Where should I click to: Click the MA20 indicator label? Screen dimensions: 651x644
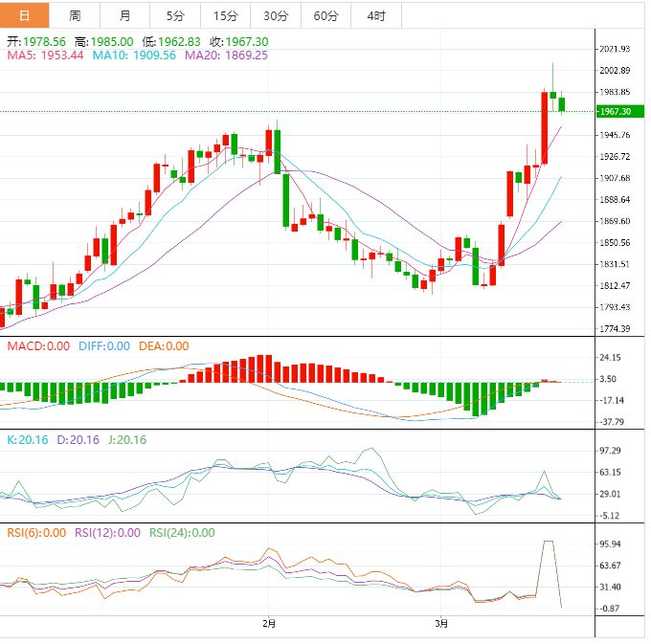(226, 56)
